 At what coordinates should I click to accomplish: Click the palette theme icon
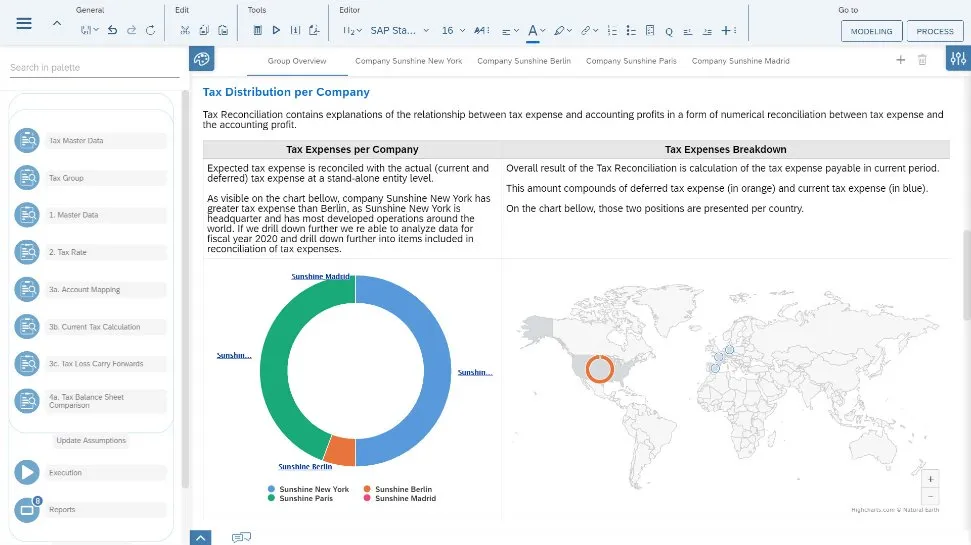pos(202,60)
